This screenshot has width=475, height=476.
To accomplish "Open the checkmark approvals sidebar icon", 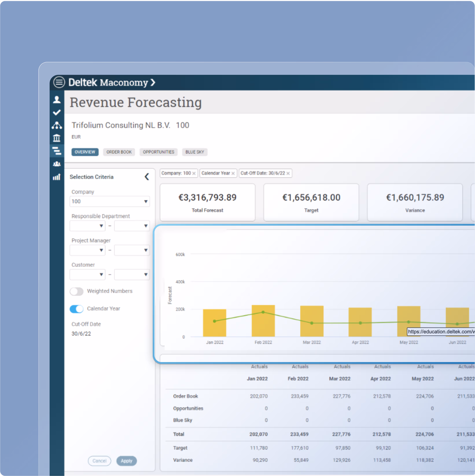I will [57, 113].
